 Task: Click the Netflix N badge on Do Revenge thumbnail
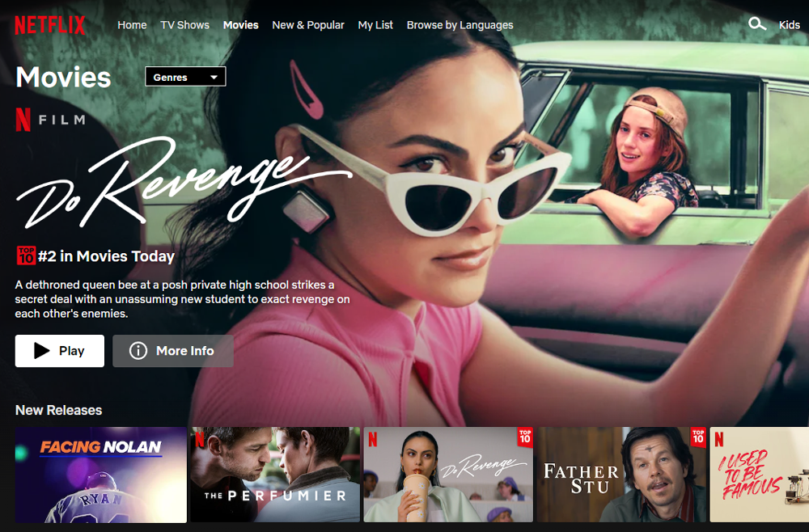(x=372, y=439)
